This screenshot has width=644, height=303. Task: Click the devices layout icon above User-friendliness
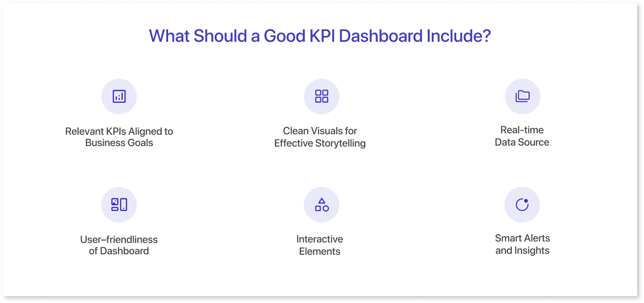(x=119, y=205)
